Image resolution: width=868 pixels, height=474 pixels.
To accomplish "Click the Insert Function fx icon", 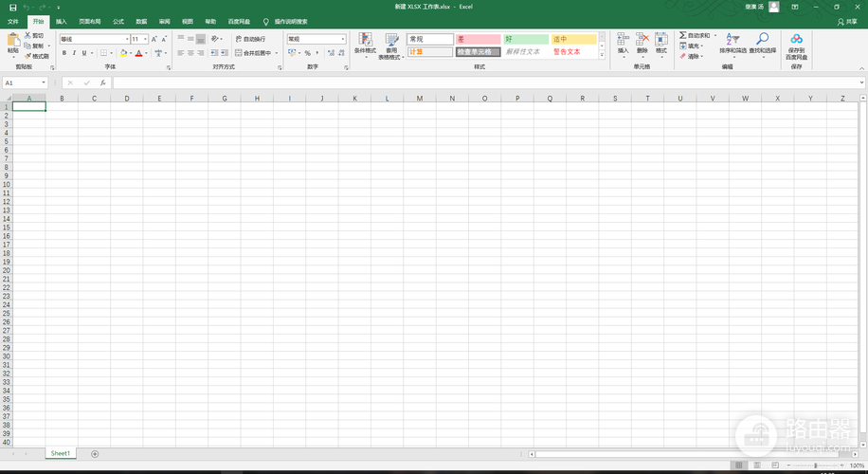I will (x=103, y=82).
